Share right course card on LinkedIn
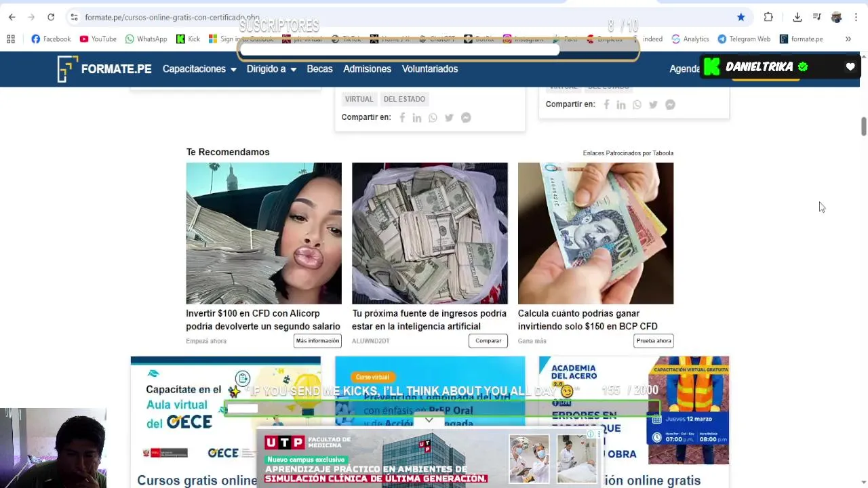 (621, 104)
